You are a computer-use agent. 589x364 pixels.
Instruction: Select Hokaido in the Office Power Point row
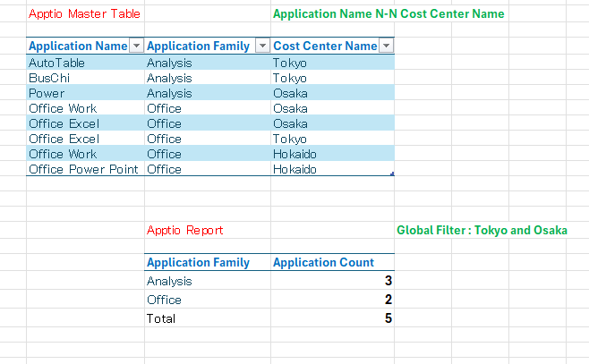294,169
